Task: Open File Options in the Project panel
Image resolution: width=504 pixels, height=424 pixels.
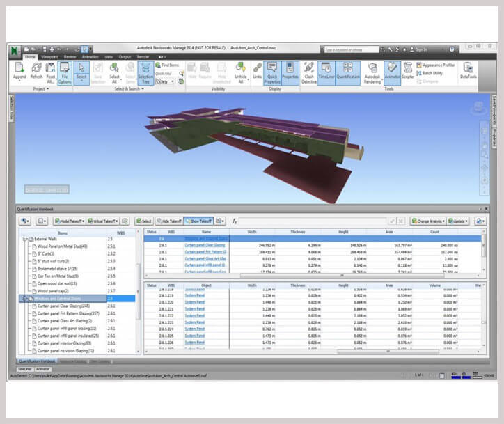Action: click(x=64, y=73)
